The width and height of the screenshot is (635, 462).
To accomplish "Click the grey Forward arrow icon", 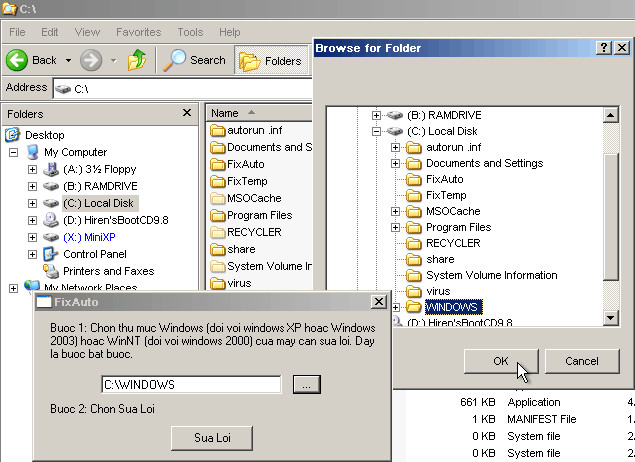I will 91,60.
